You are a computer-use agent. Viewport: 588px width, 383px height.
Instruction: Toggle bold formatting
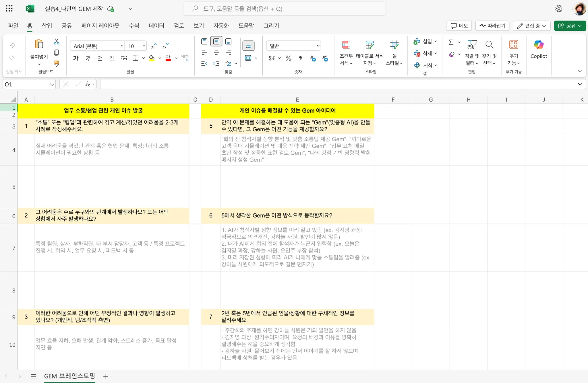[76, 58]
